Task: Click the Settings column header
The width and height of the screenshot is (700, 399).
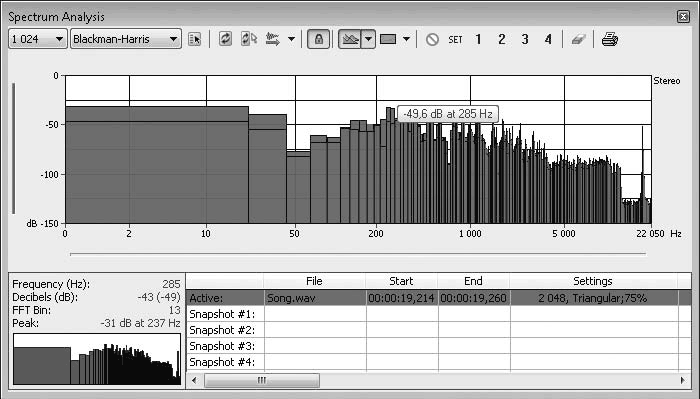Action: (x=593, y=281)
